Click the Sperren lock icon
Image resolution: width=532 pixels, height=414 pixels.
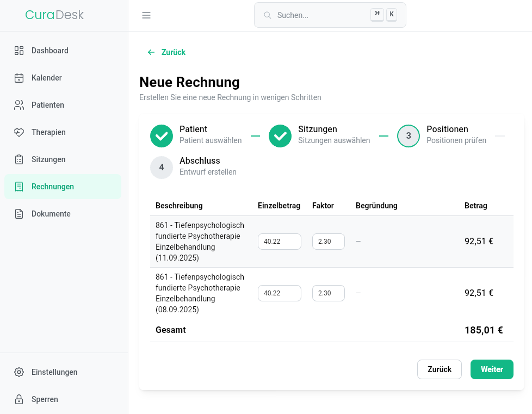click(x=19, y=399)
